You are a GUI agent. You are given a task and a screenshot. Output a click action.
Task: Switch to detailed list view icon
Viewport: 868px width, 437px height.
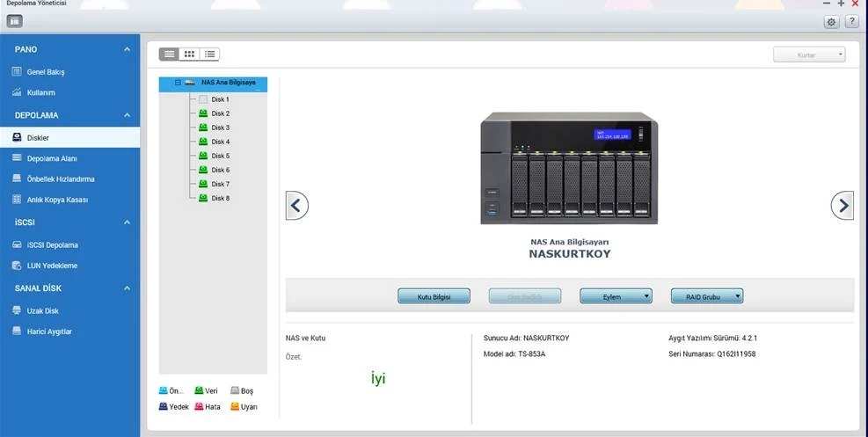(x=209, y=55)
